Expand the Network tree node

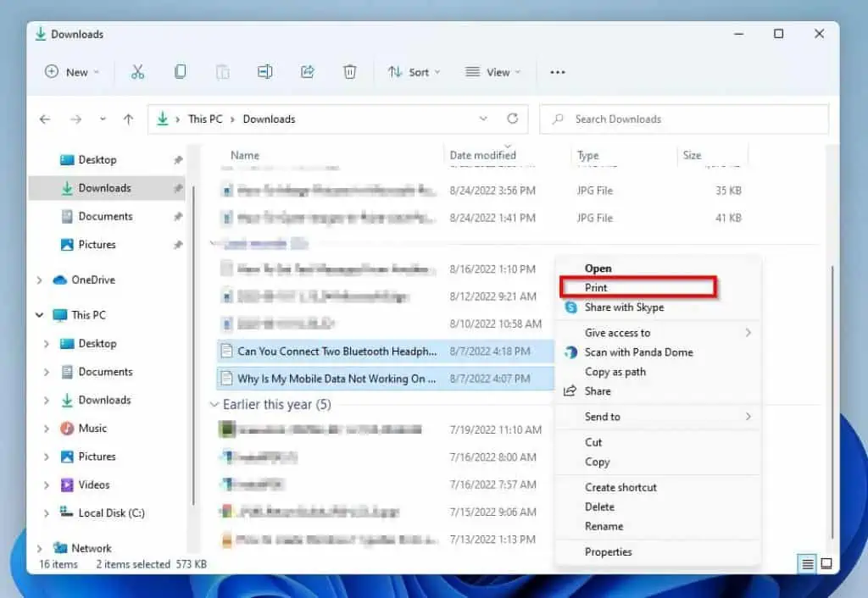click(x=39, y=549)
